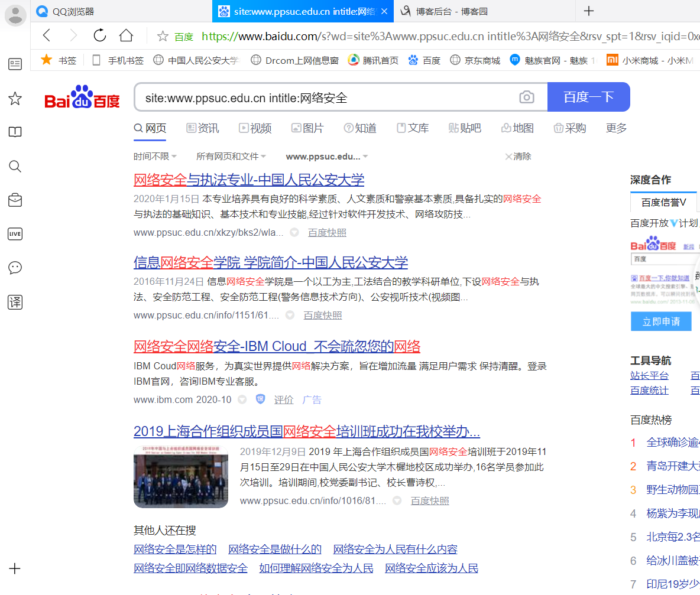
Task: Switch to the QQ浏览器 tab
Action: coord(121,11)
